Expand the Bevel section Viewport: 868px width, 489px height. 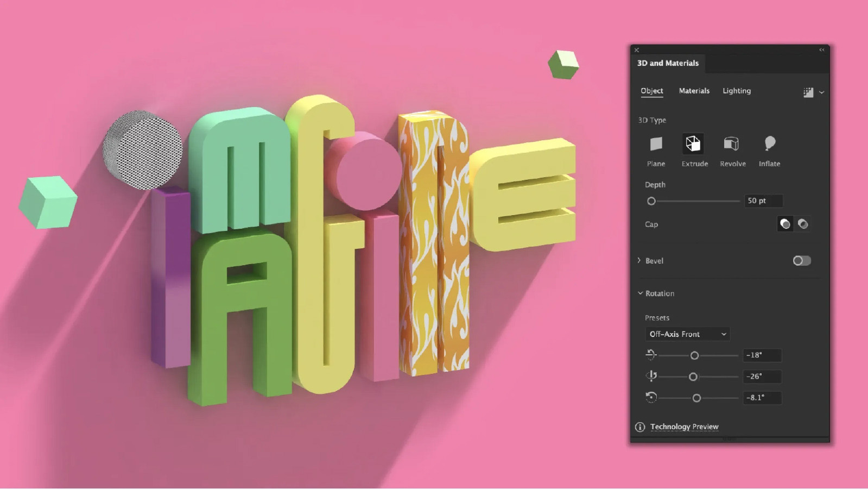tap(639, 261)
